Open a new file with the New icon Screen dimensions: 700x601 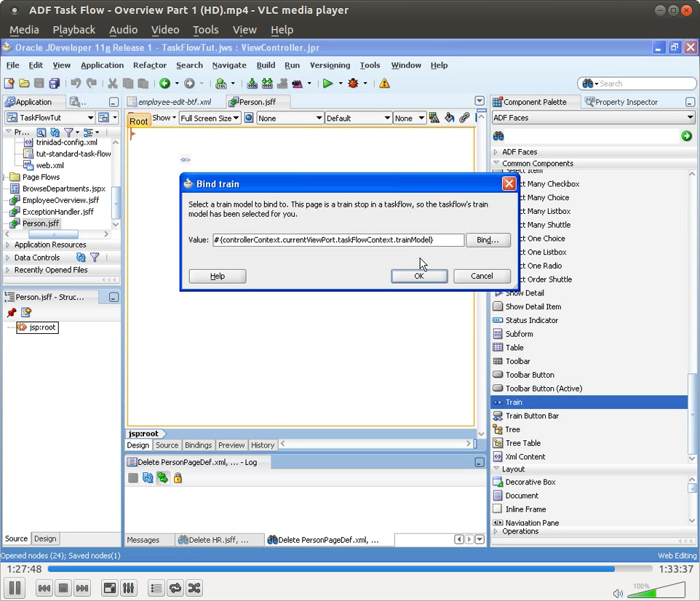pyautogui.click(x=10, y=83)
